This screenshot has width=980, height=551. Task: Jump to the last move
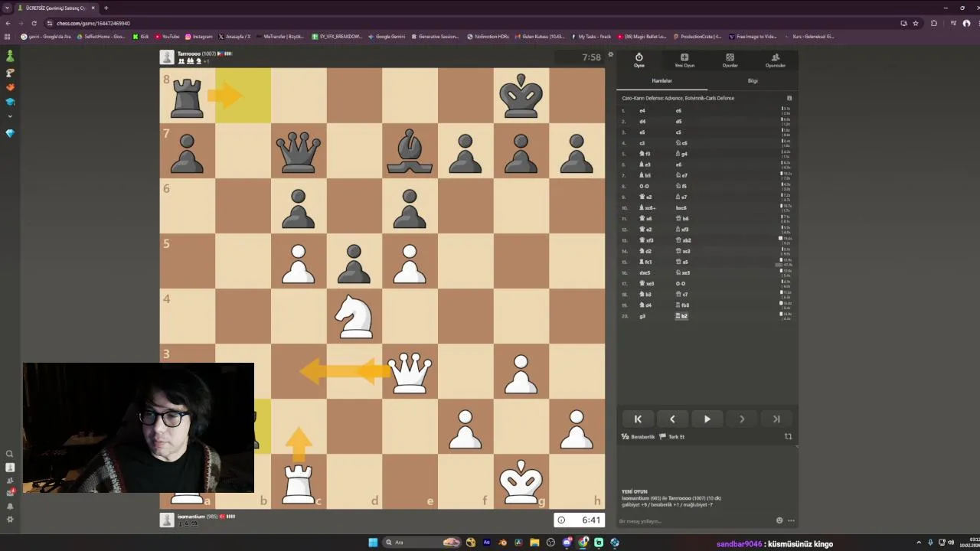click(x=776, y=419)
